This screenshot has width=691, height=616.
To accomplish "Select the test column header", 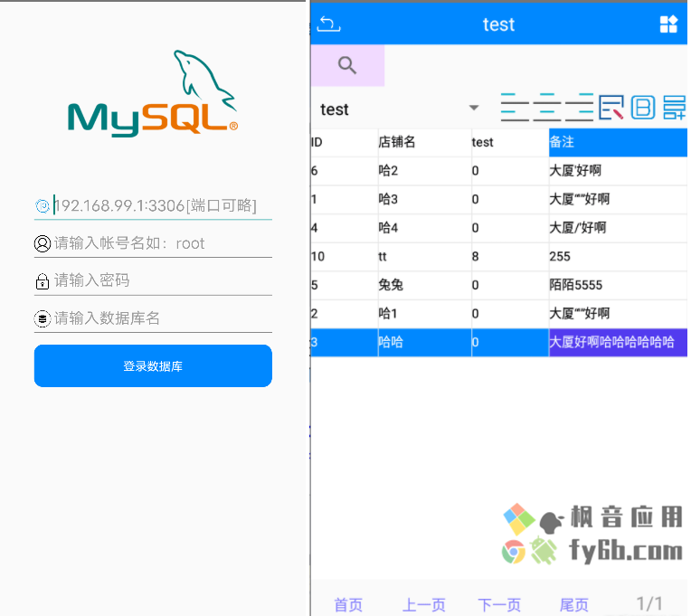I will [x=510, y=142].
